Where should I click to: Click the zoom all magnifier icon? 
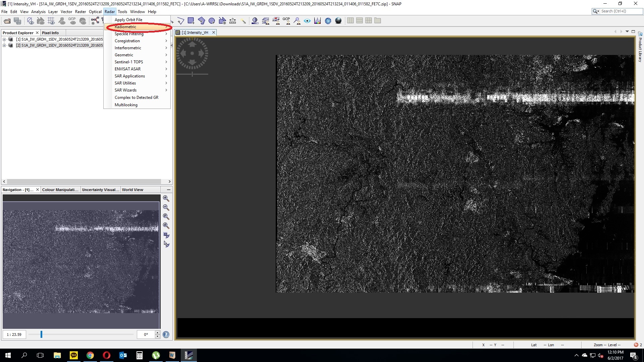pyautogui.click(x=166, y=226)
